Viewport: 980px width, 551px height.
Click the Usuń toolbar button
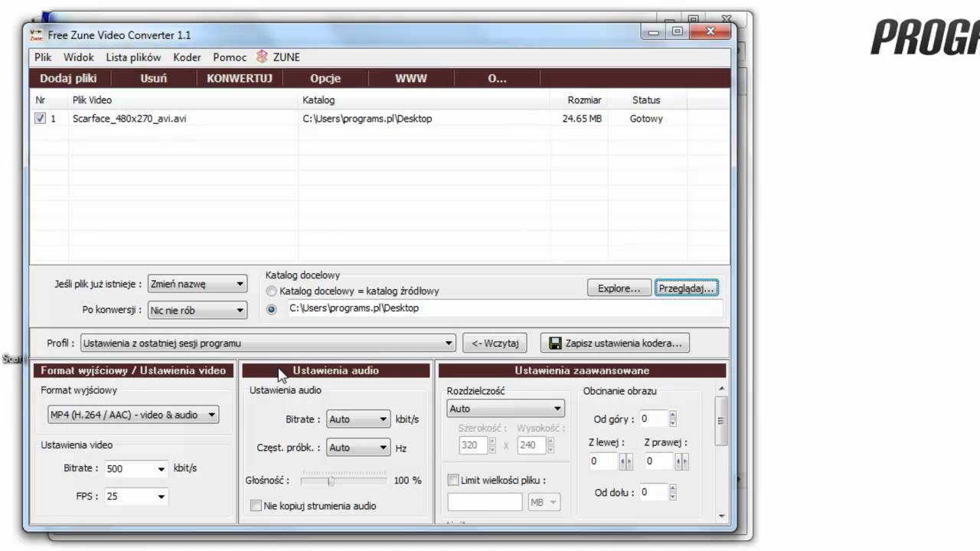coord(154,78)
